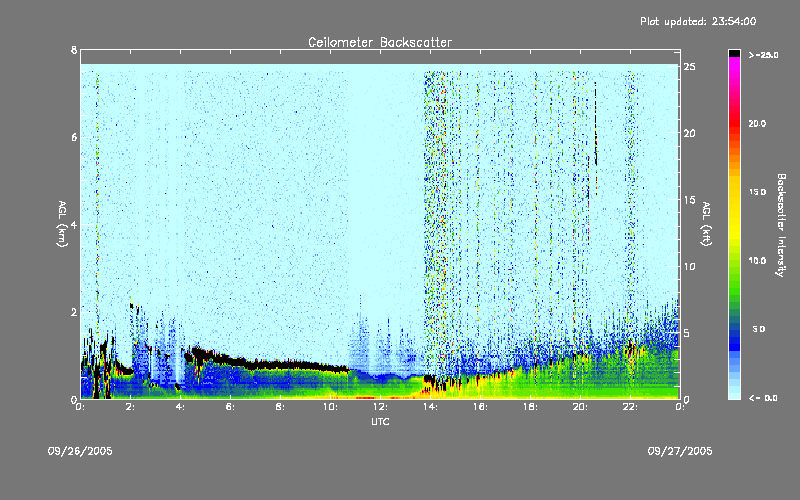
Task: Click the '6:' hour label on the x-axis
Action: (x=230, y=407)
